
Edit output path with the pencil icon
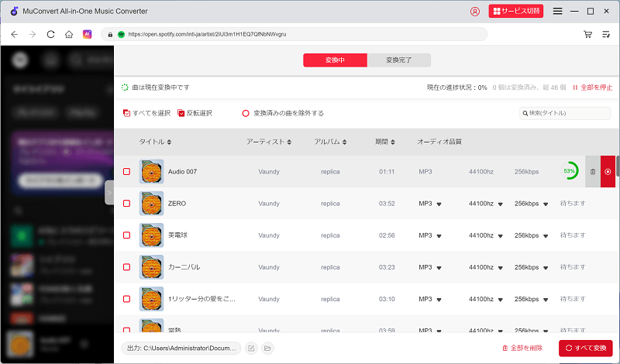[x=251, y=349]
